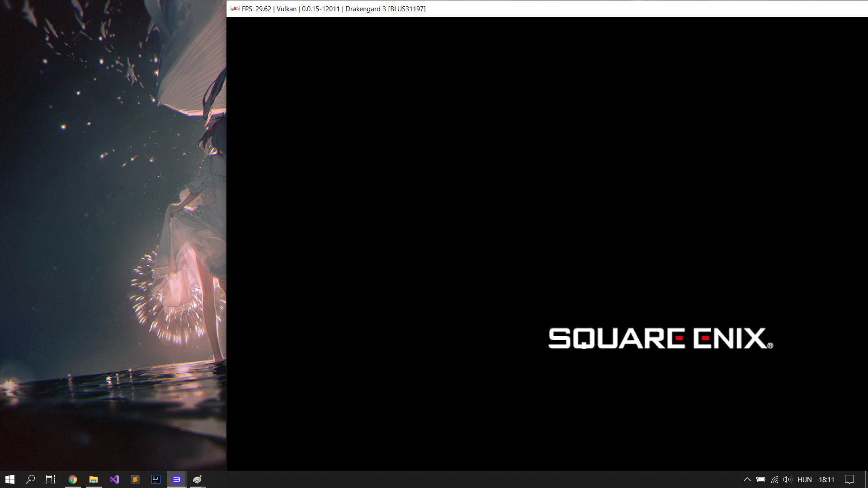Switch to the RPCS3 taskbar button
Viewport: 868px width, 488px height.
[177, 479]
